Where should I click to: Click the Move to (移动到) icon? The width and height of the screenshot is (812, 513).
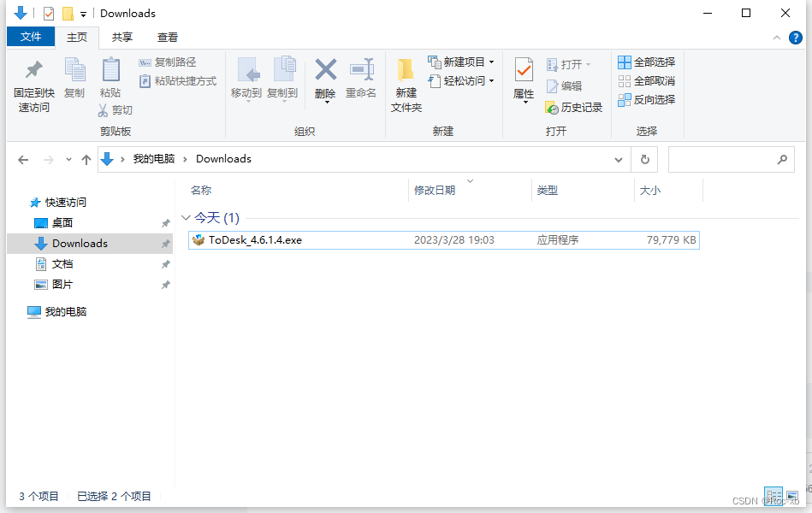tap(248, 69)
